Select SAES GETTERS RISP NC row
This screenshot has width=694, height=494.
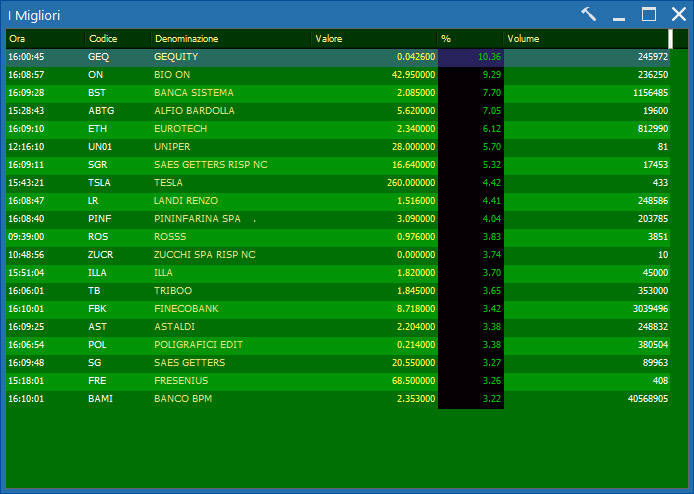coord(210,165)
